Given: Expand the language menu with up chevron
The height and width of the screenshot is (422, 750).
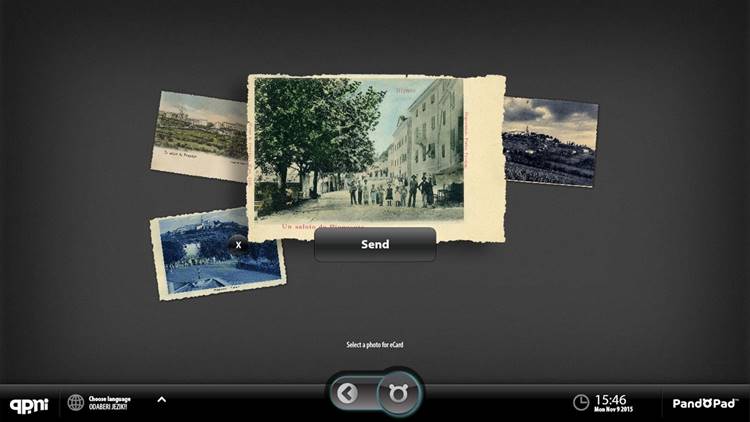Looking at the screenshot, I should tap(161, 400).
